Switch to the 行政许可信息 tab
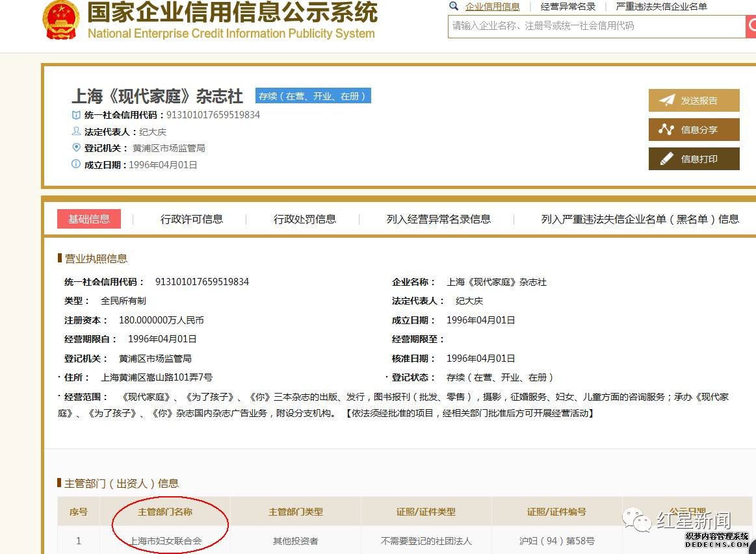756x554 pixels. coord(192,219)
